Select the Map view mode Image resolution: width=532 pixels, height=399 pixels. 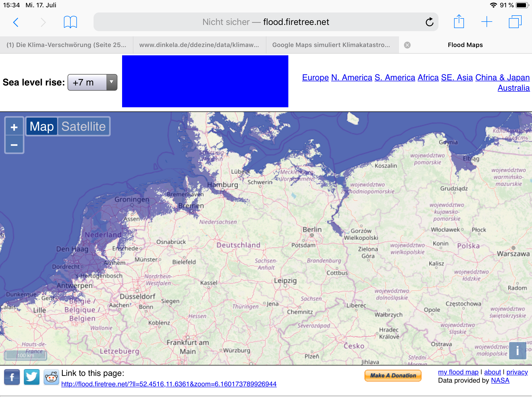click(42, 127)
